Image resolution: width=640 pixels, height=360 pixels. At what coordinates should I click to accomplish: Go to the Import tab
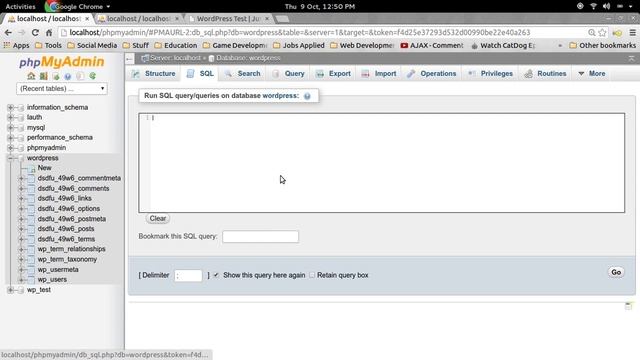[x=379, y=73]
